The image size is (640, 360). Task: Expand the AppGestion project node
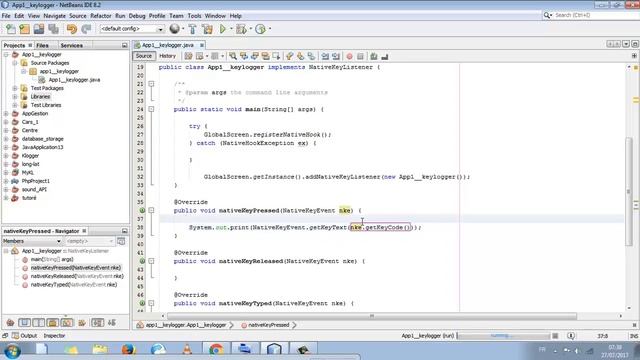point(6,113)
